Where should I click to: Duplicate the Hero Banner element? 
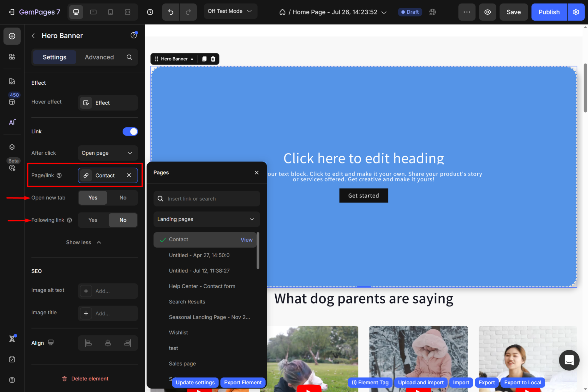coord(204,59)
